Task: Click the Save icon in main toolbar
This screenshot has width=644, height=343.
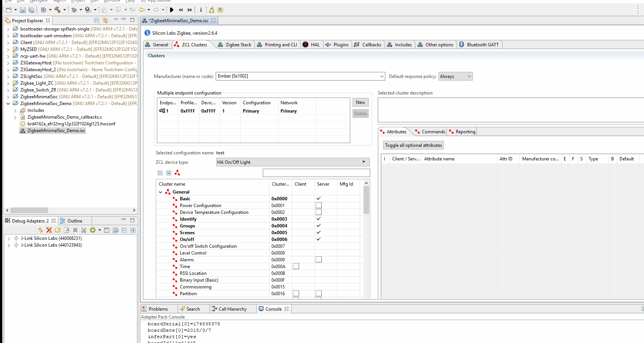Action: pyautogui.click(x=23, y=10)
